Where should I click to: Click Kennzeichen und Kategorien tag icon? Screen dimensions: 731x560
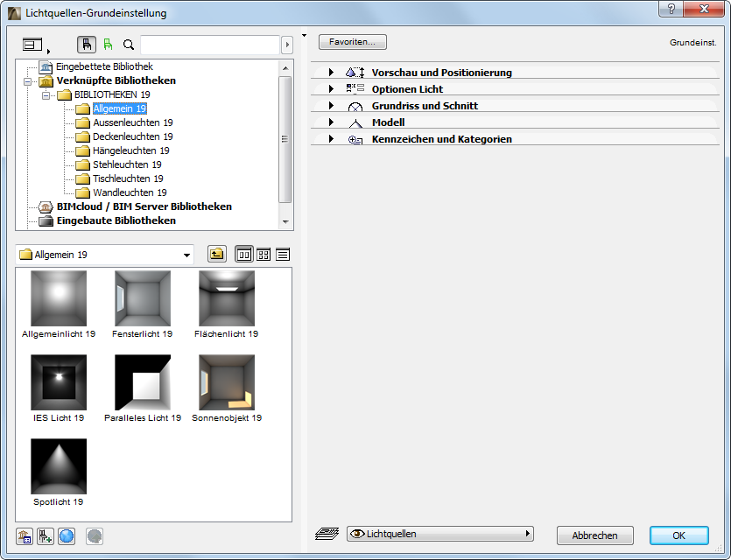tap(355, 139)
